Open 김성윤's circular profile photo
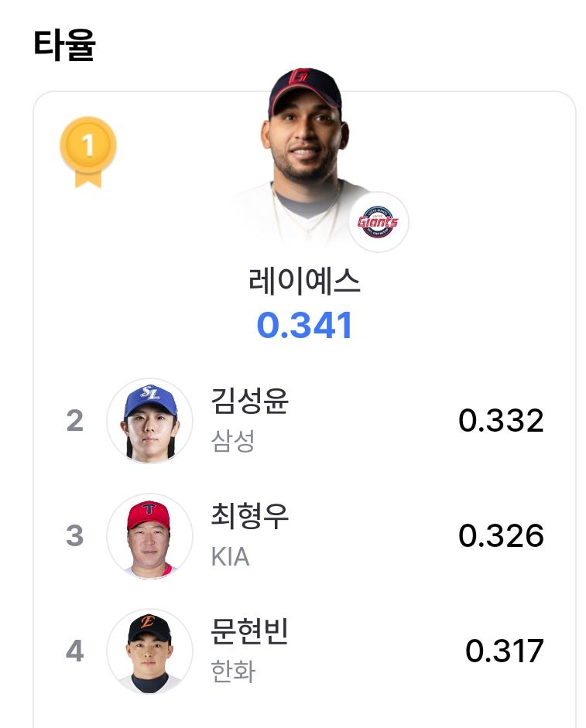The image size is (586, 728). 149,421
